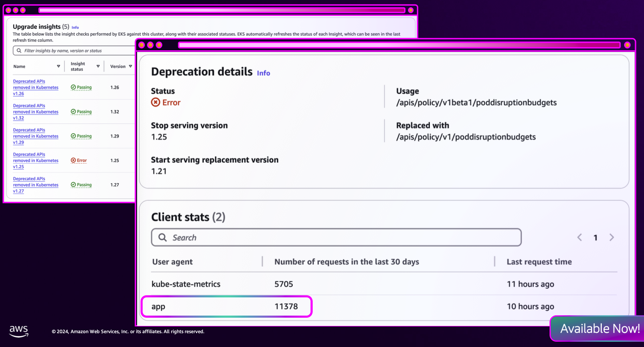Open Deprecated APIs removed in Kubernetes v1.25
The image size is (644, 347).
point(36,161)
